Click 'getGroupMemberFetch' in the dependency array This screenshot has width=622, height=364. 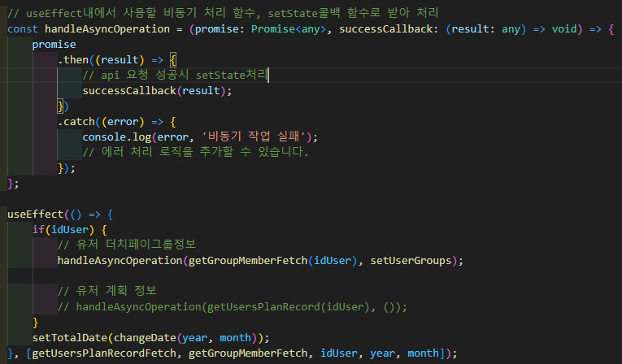click(x=248, y=353)
